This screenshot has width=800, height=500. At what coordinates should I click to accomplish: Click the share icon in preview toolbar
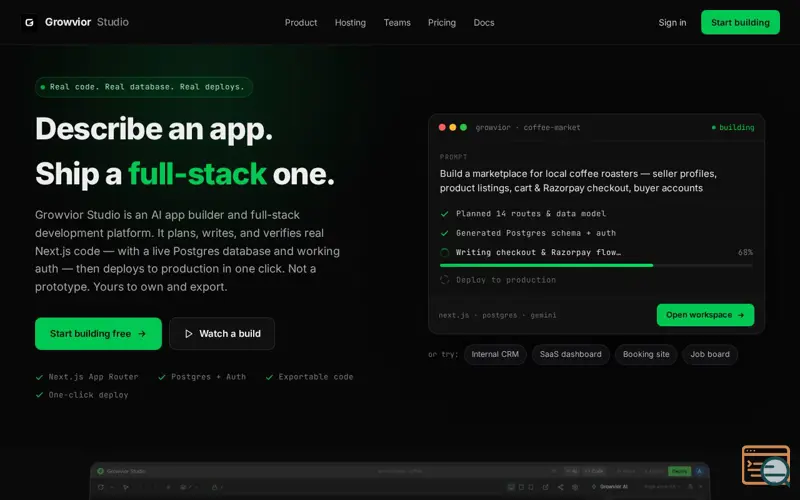coord(560,487)
